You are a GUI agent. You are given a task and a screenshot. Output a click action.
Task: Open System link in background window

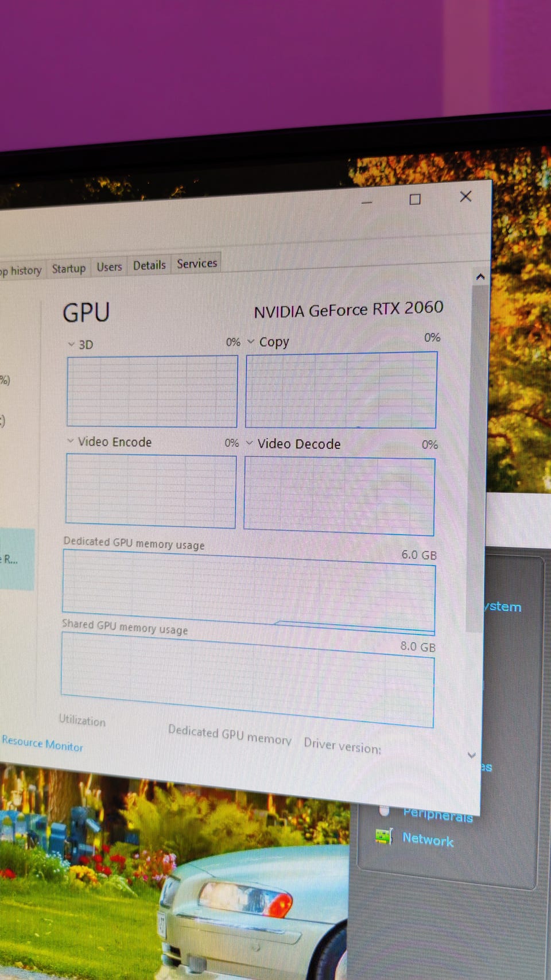503,607
